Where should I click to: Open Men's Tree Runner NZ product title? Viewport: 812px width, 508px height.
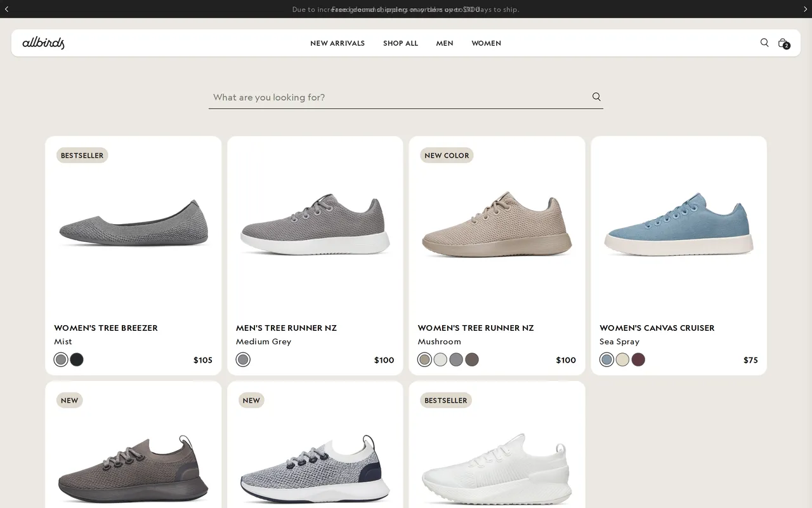(x=286, y=328)
